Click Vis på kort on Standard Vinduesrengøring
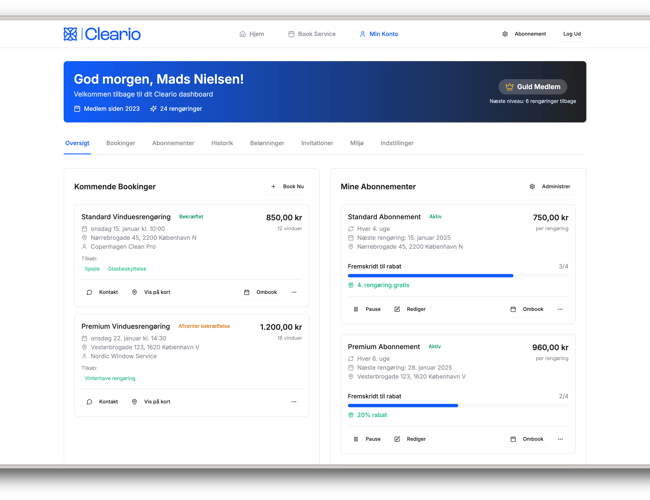Viewport: 650px width, 500px height. click(151, 292)
